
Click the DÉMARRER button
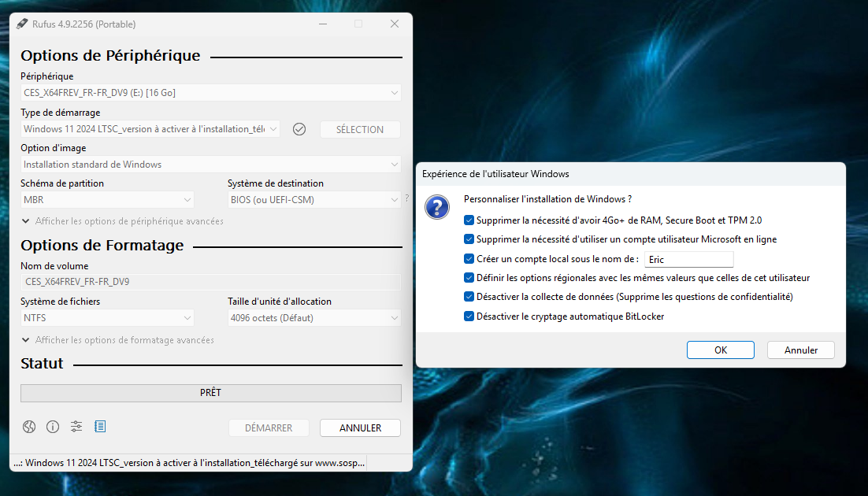[x=269, y=428]
